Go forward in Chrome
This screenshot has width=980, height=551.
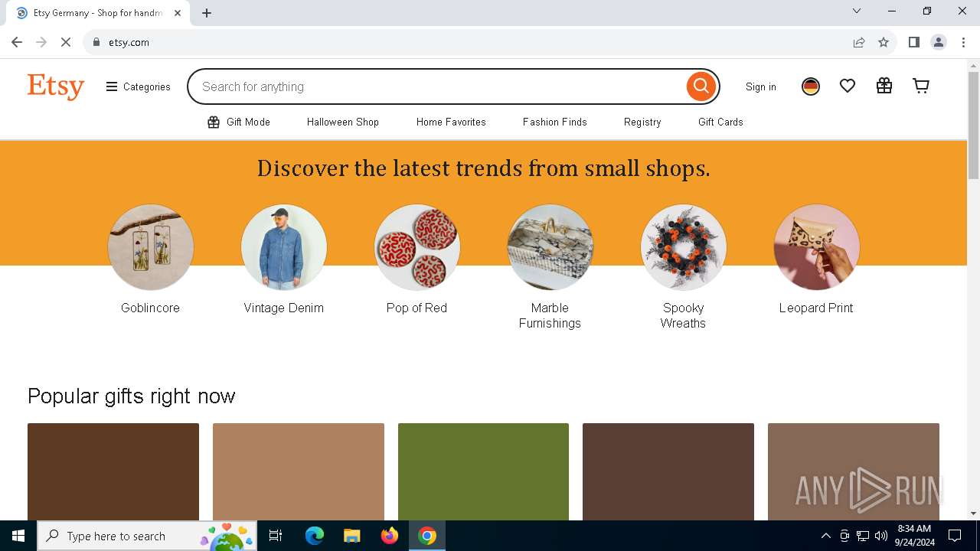(x=41, y=42)
